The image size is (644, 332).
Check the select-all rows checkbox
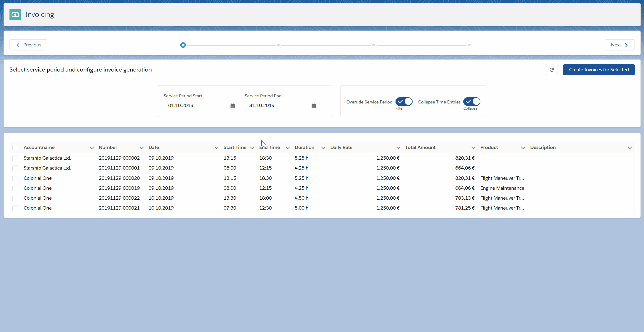click(15, 148)
